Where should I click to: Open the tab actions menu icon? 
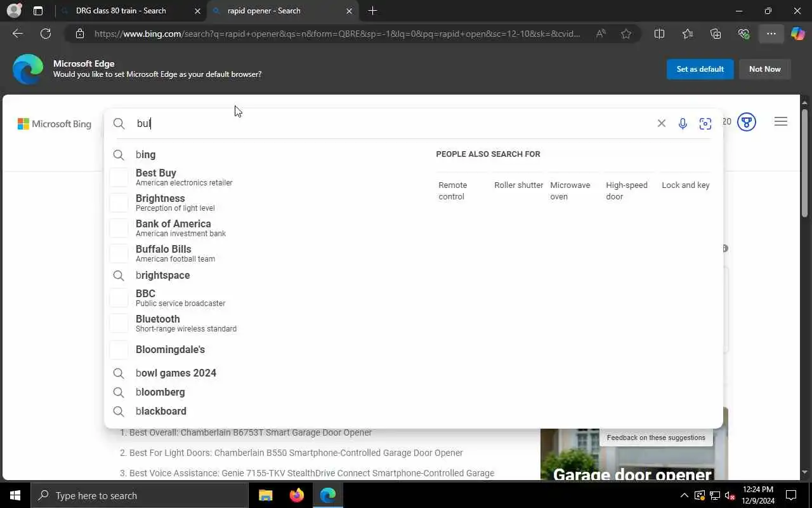coord(38,11)
